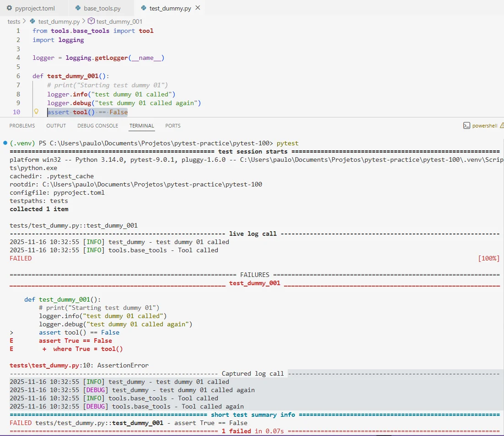Screen dimensions: 504x436
Task: Click the Python icon on the base_tools.py tab
Action: (x=78, y=8)
